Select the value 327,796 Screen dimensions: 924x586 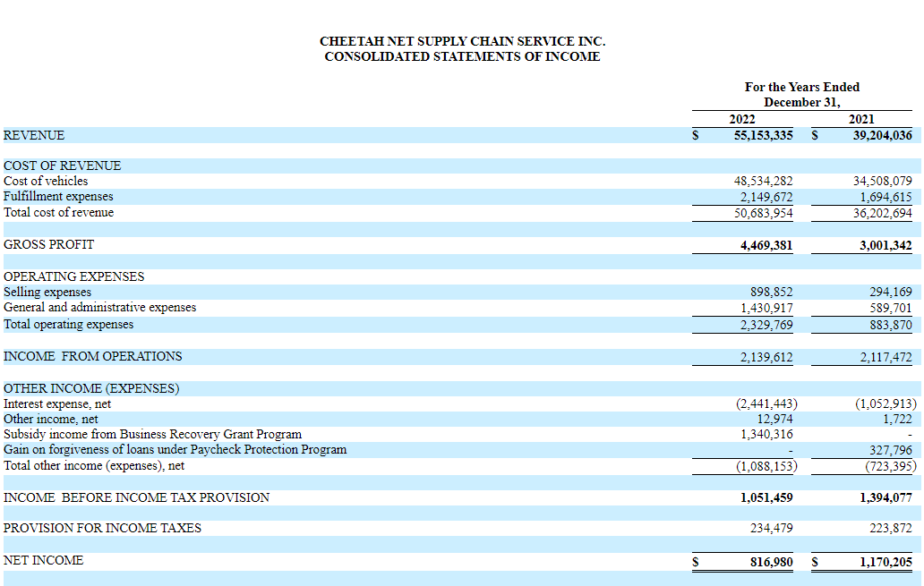click(x=890, y=451)
